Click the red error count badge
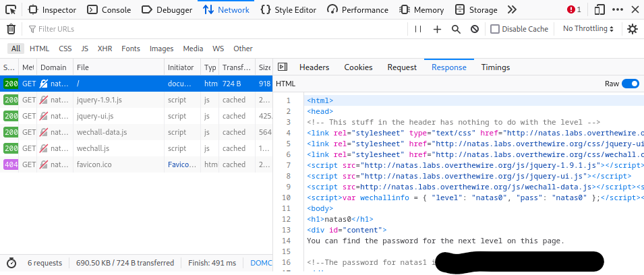This screenshot has width=644, height=275. tap(574, 9)
